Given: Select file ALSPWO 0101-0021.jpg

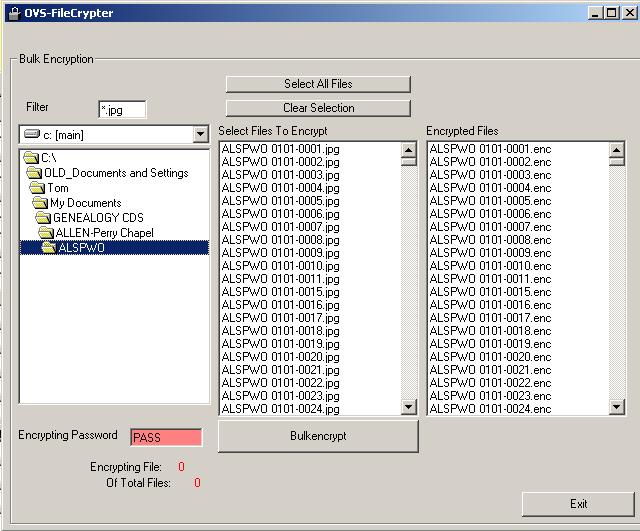Looking at the screenshot, I should pyautogui.click(x=280, y=370).
